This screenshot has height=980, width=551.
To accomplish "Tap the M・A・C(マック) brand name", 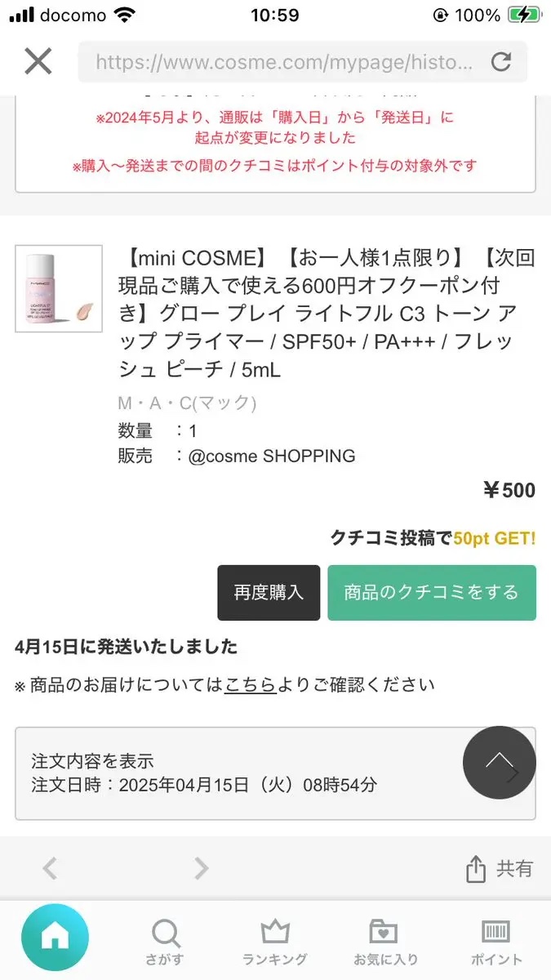I will 187,403.
